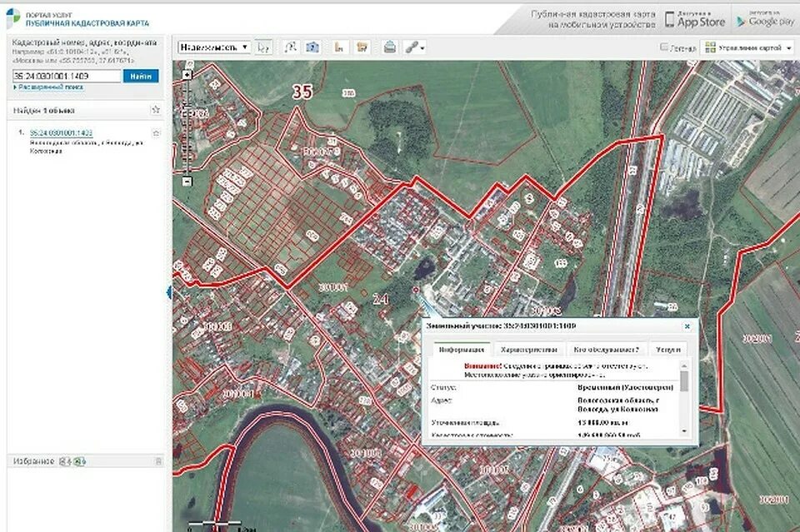This screenshot has width=800, height=532.
Task: Favorite the result 35:24:0301001:1409 star
Action: [156, 133]
